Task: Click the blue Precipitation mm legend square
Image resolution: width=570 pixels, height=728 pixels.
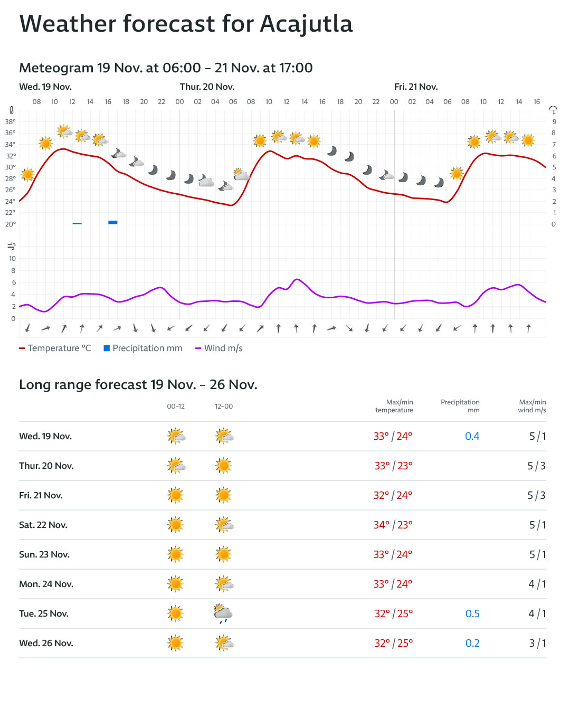Action: [x=107, y=348]
